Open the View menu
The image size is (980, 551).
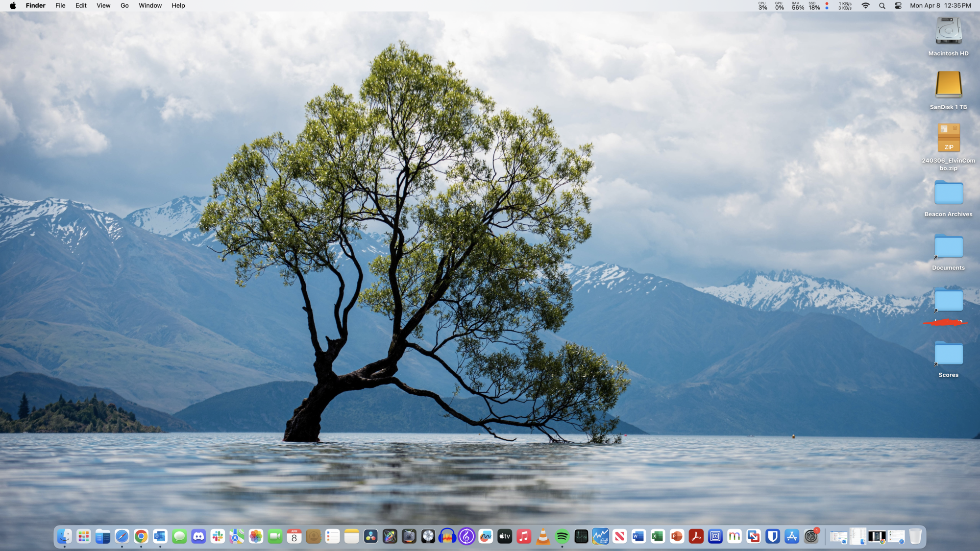click(x=103, y=6)
